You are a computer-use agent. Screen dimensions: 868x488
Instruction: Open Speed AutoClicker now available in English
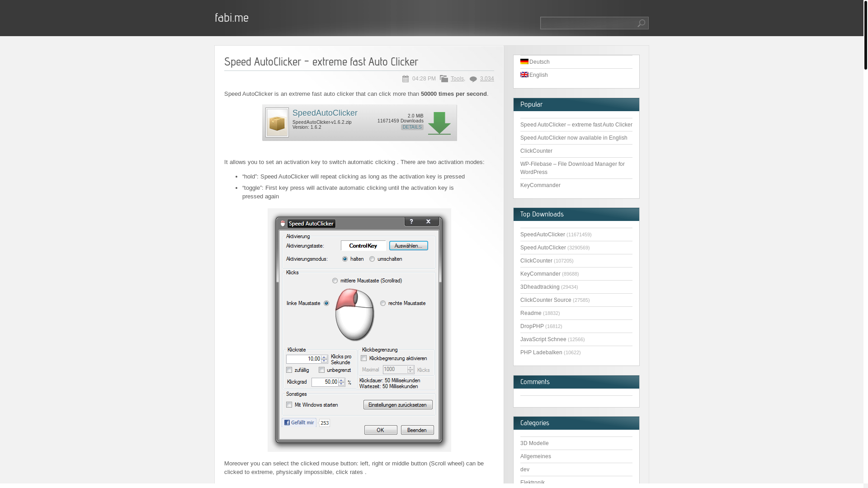click(x=574, y=138)
